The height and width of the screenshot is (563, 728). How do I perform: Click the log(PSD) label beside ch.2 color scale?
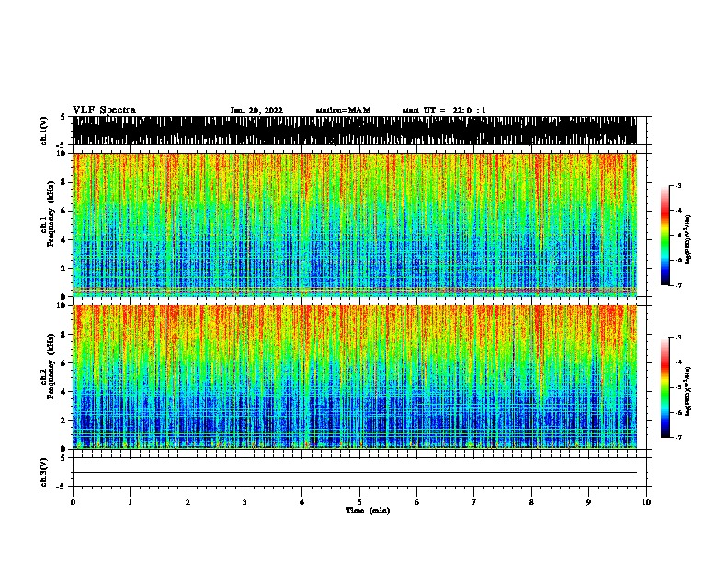pyautogui.click(x=688, y=391)
